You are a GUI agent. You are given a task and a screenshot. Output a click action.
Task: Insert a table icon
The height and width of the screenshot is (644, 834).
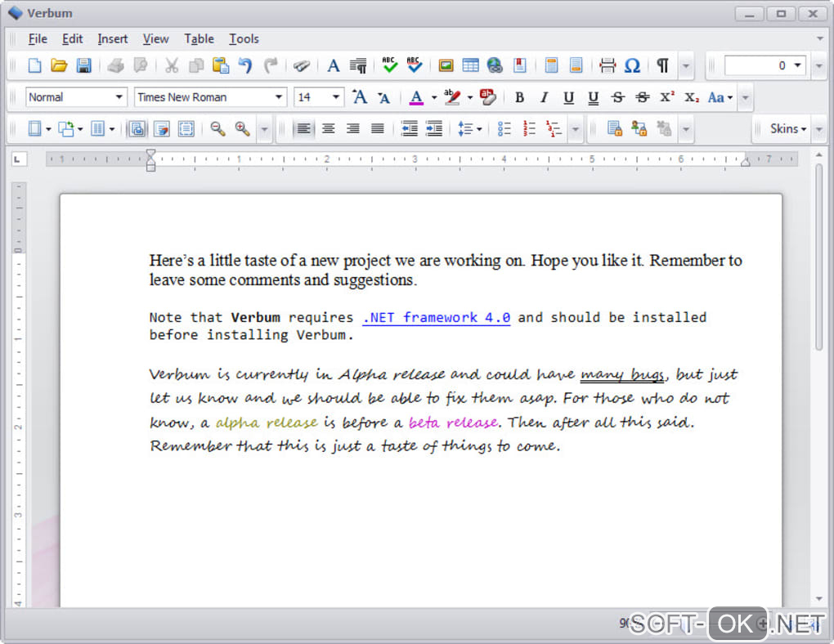click(470, 66)
